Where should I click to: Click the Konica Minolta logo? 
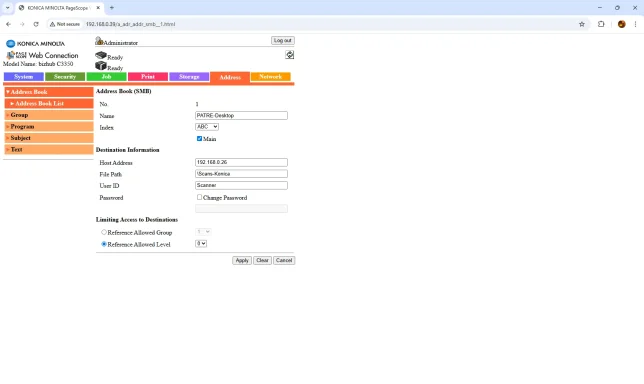tap(35, 44)
